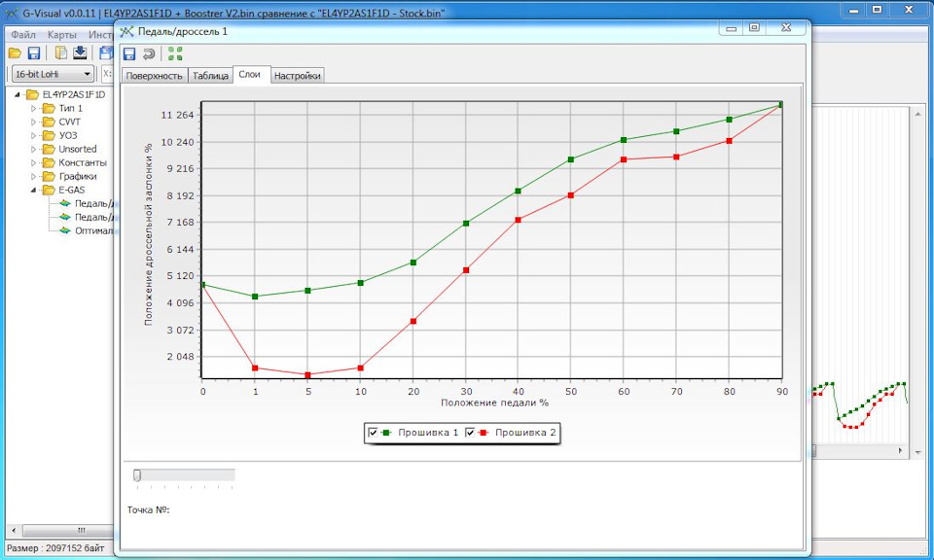Click the copy pages icon in the main toolbar
The width and height of the screenshot is (934, 560).
[x=60, y=52]
